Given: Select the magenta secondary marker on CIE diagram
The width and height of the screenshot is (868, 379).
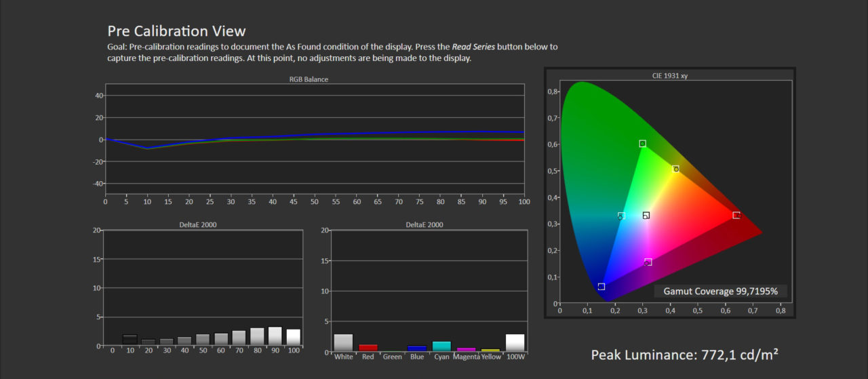Looking at the screenshot, I should [x=648, y=262].
